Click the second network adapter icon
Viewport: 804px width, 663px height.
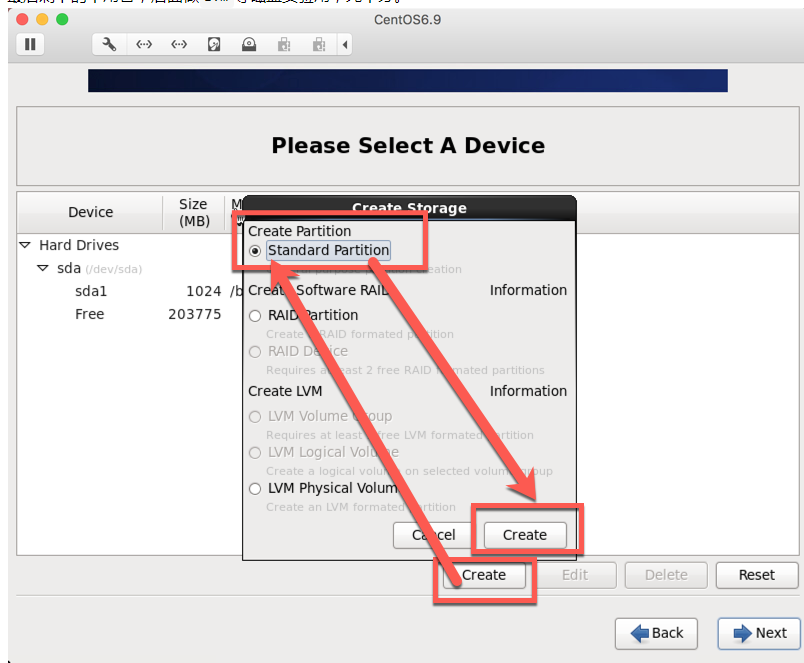[x=179, y=44]
